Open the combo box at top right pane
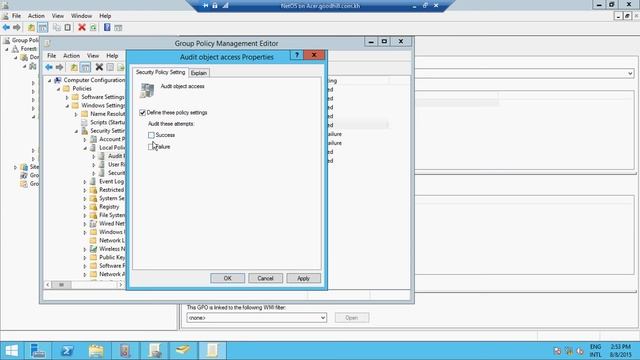The image size is (640, 360). 630,73
